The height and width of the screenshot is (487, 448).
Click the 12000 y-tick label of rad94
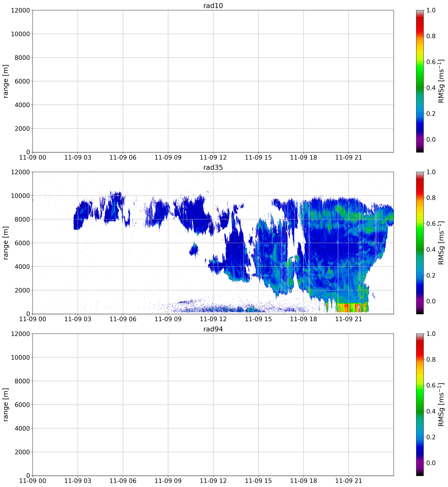pos(20,334)
